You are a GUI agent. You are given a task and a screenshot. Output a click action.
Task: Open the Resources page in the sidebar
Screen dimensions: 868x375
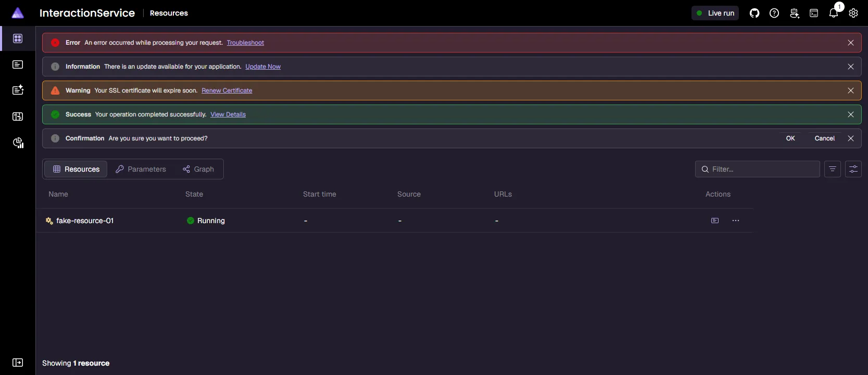pyautogui.click(x=18, y=38)
